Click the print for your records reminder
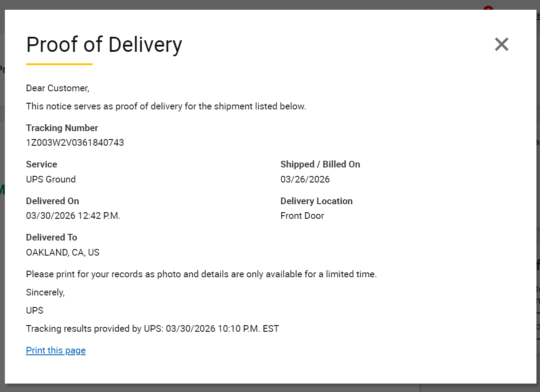Image resolution: width=540 pixels, height=392 pixels. click(x=202, y=274)
